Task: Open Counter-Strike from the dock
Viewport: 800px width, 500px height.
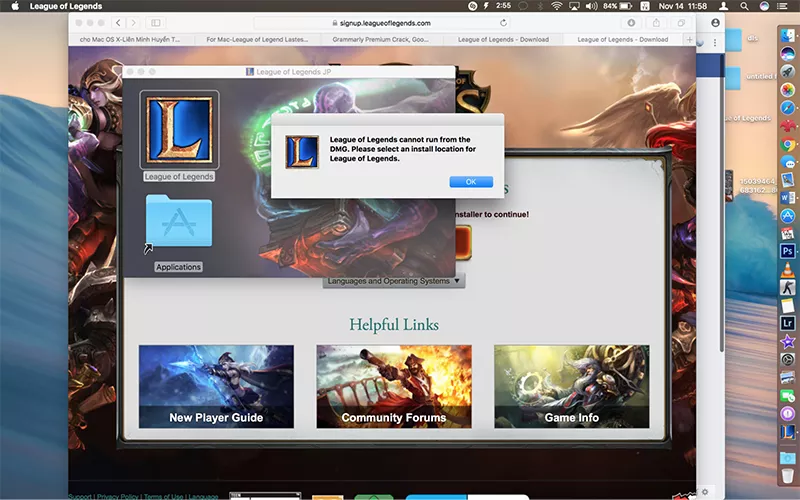Action: [788, 287]
